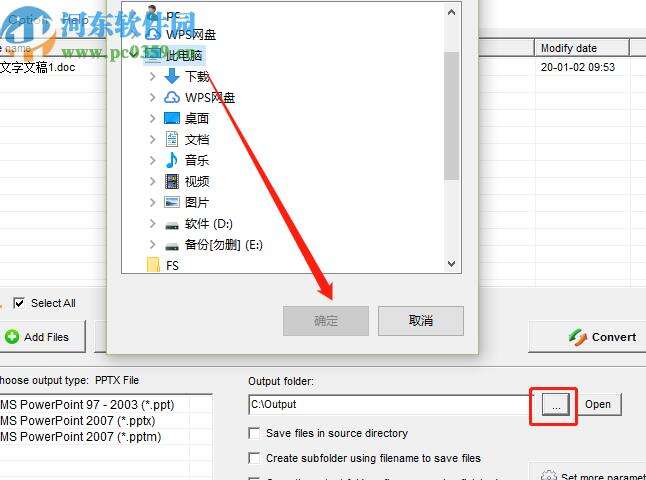The width and height of the screenshot is (646, 480).
Task: Pick the 视频 videos folder icon
Action: pos(172,181)
